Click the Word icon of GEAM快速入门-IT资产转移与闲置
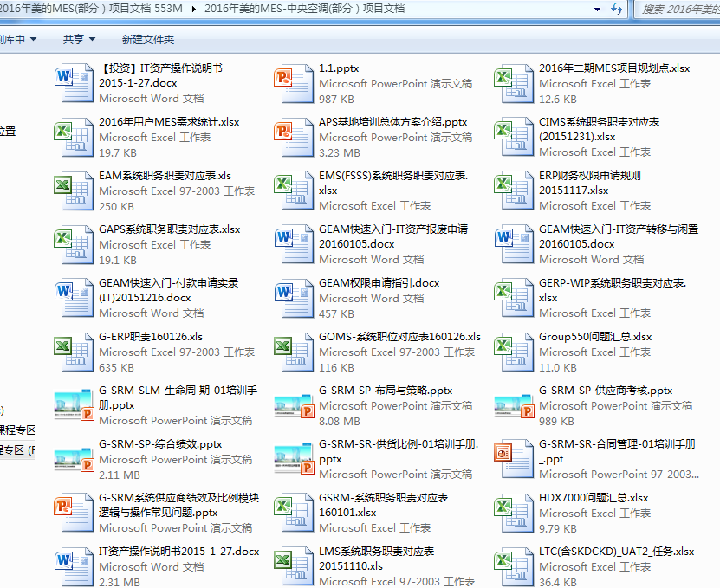This screenshot has height=588, width=720. point(514,245)
